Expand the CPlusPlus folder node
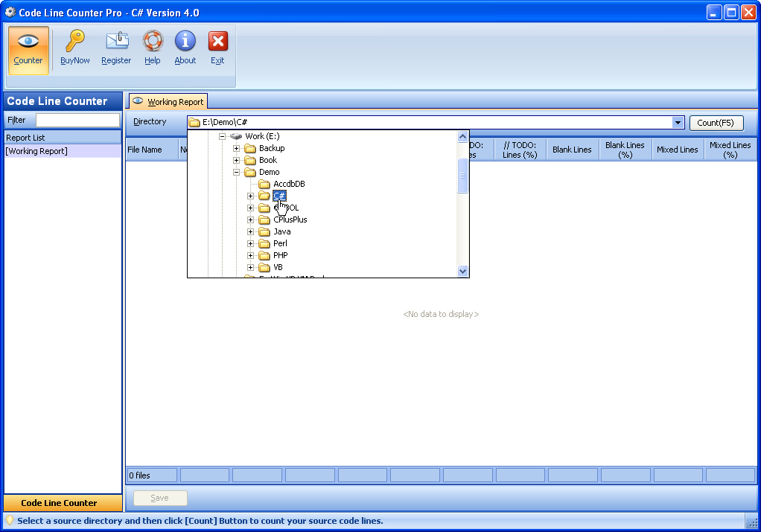Screen dimensions: 761x532 pos(250,219)
